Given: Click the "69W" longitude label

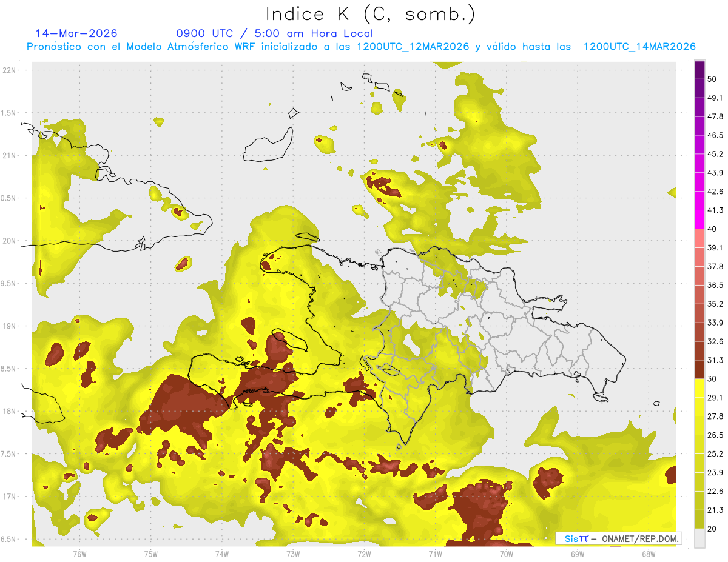Looking at the screenshot, I should coord(577,554).
